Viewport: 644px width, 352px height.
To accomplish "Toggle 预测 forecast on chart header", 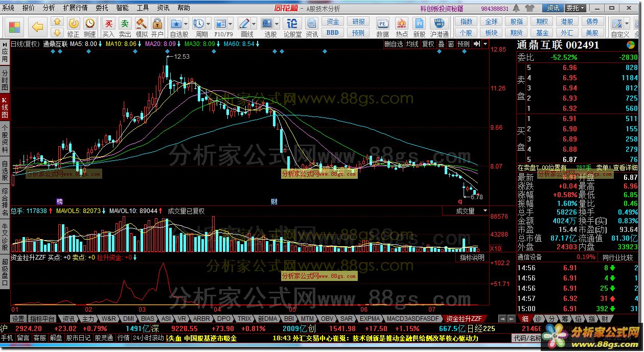I will [463, 44].
